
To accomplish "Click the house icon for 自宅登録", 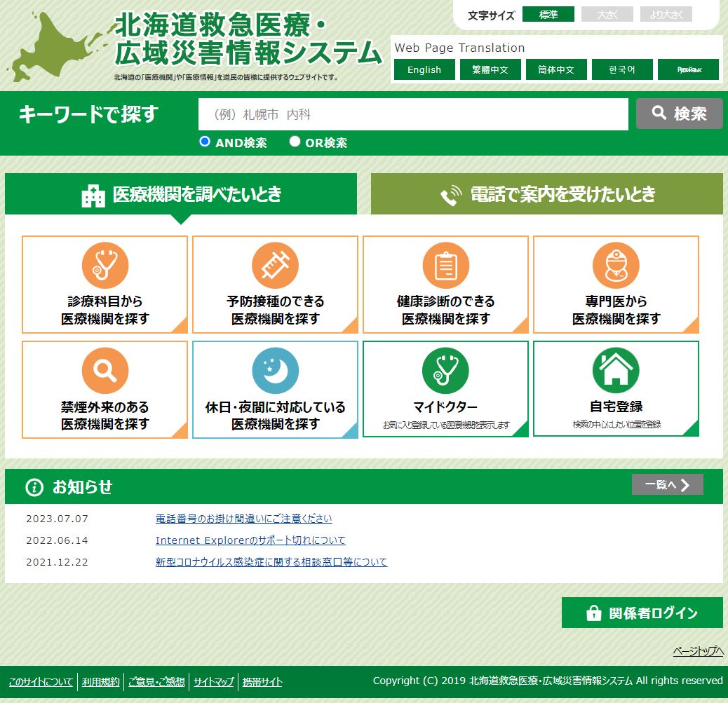I will [616, 371].
